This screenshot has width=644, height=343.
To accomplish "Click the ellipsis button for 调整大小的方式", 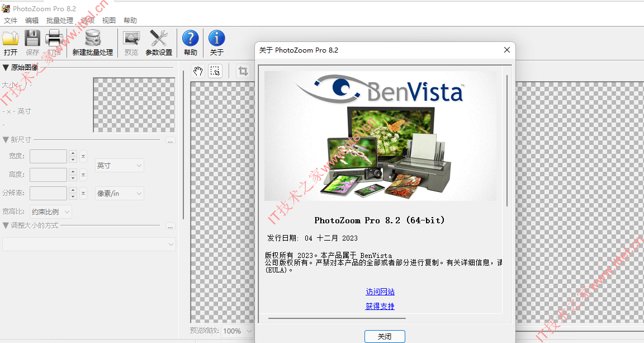I will (x=170, y=227).
